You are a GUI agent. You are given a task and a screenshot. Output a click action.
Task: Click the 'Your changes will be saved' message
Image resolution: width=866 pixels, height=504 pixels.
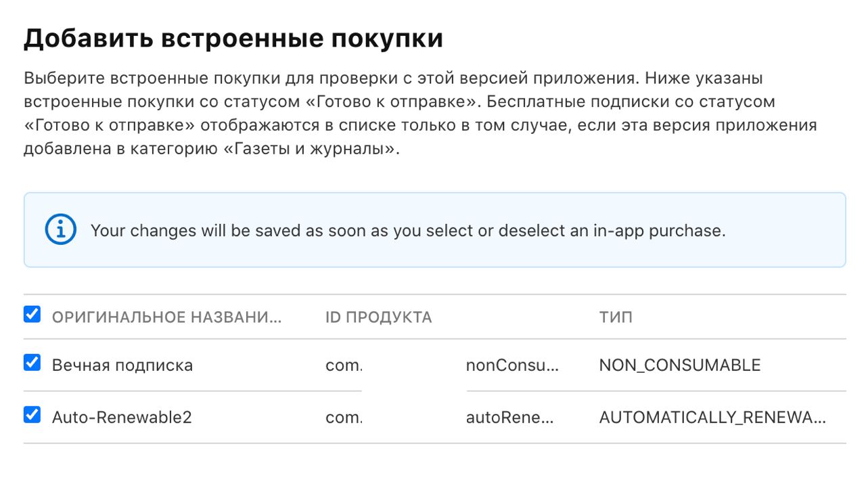[408, 231]
